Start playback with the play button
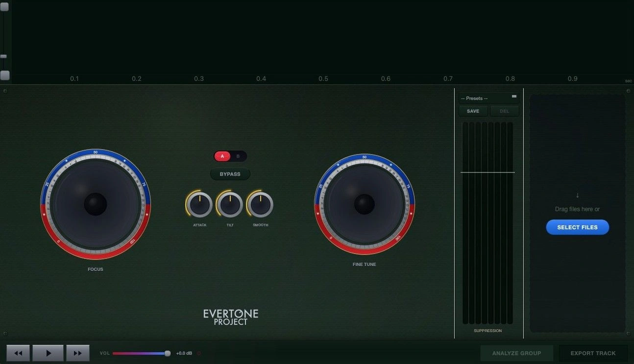The image size is (634, 364). click(x=48, y=353)
